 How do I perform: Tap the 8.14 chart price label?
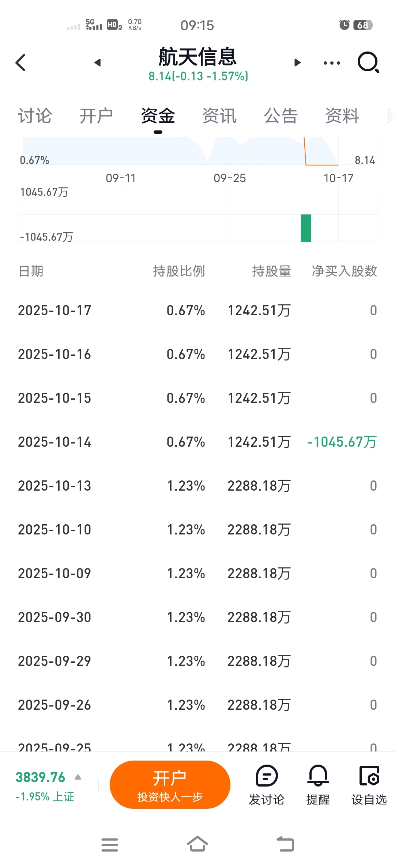point(365,160)
